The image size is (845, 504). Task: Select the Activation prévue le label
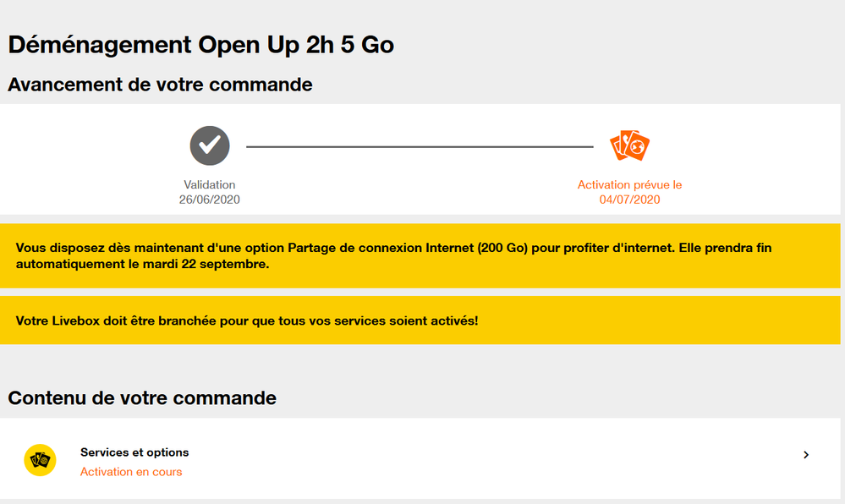629,184
